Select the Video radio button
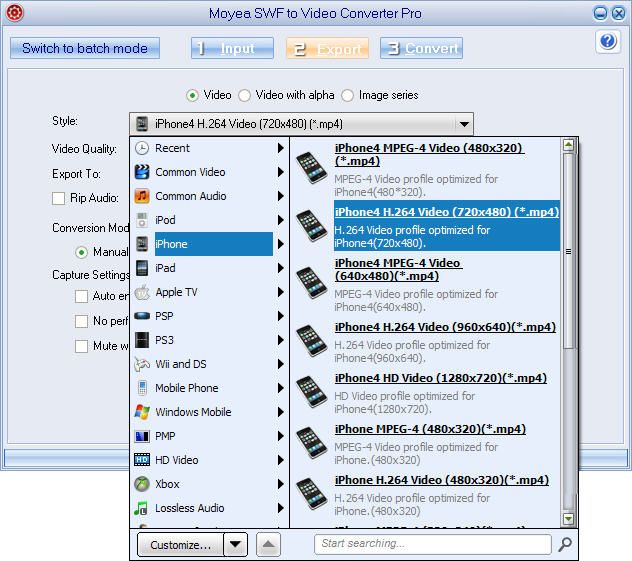 coord(192,96)
